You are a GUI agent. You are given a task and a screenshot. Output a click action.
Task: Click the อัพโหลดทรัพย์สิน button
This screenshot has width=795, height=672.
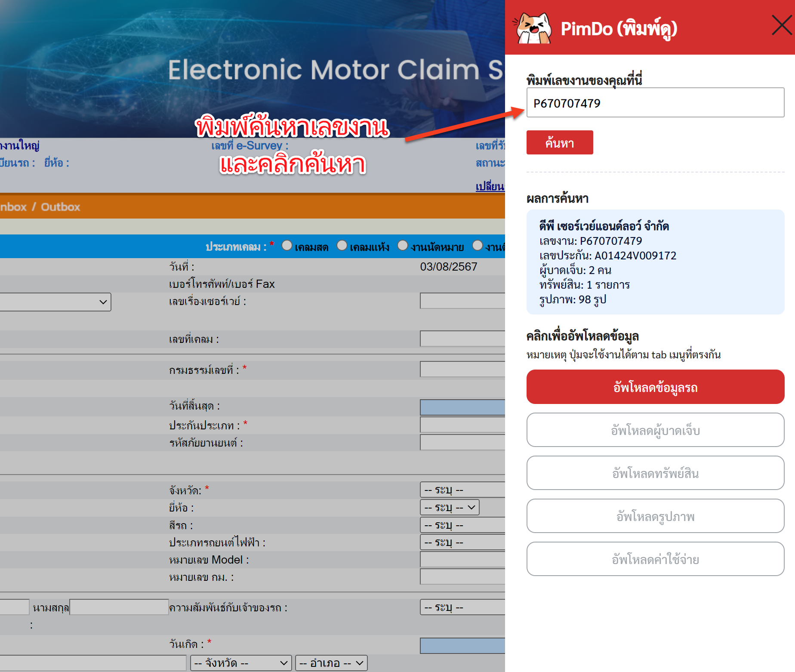click(x=655, y=473)
